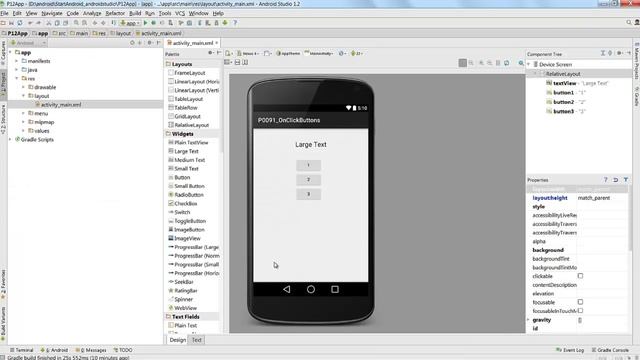Click the Project pane settings gear icon

(150, 42)
